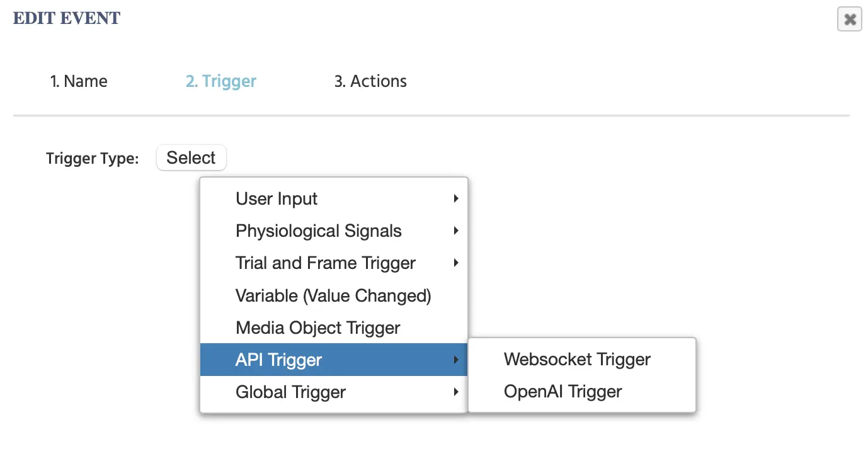
Task: Choose User Input from trigger menu
Action: (x=277, y=199)
